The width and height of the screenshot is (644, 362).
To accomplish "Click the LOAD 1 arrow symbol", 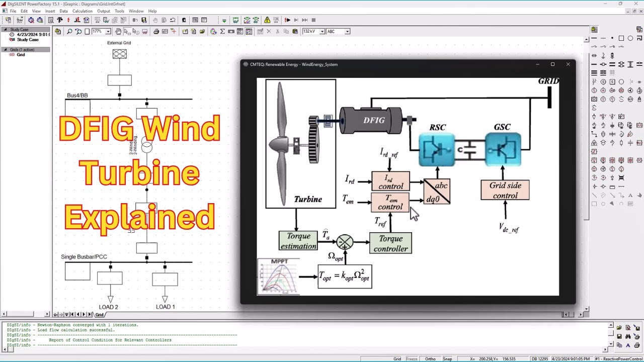I will click(165, 299).
